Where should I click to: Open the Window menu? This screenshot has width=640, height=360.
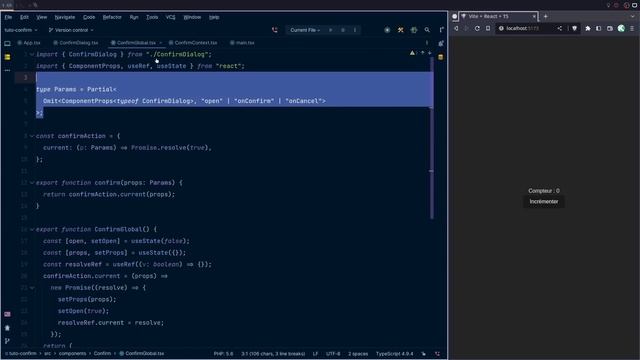tap(192, 17)
